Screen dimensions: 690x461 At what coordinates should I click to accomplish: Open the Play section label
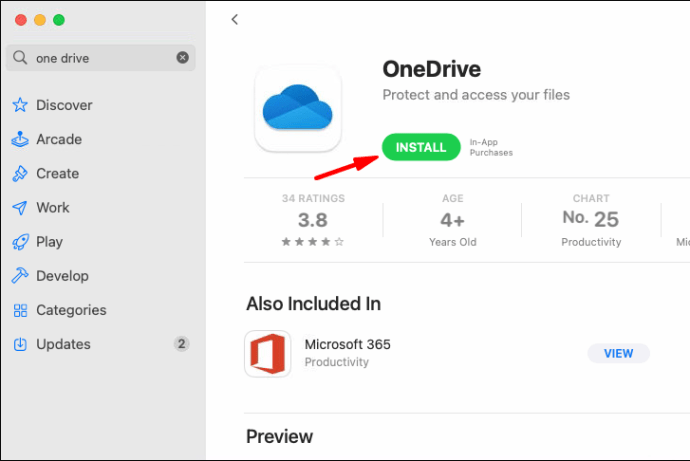49,242
